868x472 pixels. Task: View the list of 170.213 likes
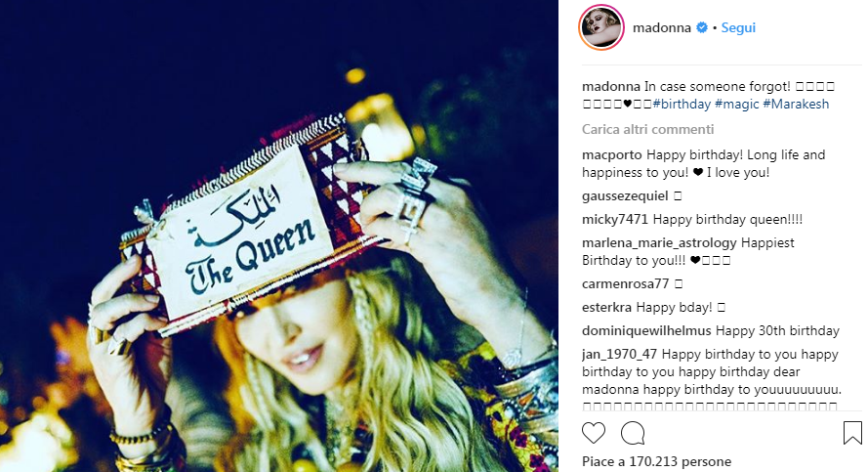pyautogui.click(x=656, y=461)
